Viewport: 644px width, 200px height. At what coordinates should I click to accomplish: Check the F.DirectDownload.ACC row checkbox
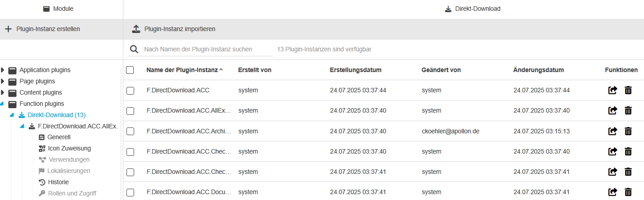tap(130, 91)
